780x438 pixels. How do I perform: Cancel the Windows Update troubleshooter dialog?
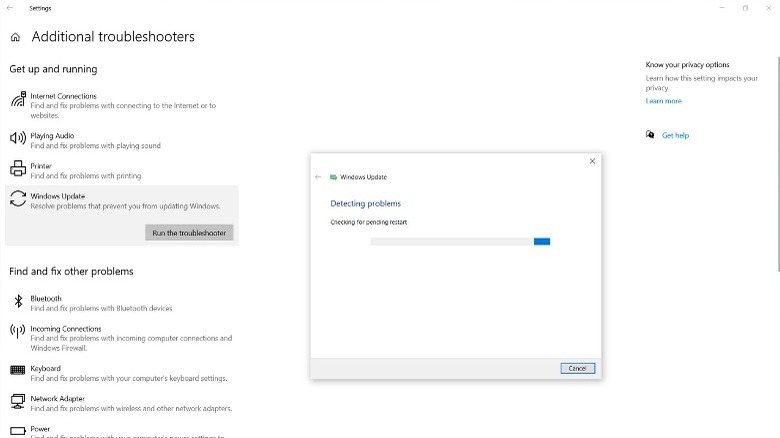577,368
